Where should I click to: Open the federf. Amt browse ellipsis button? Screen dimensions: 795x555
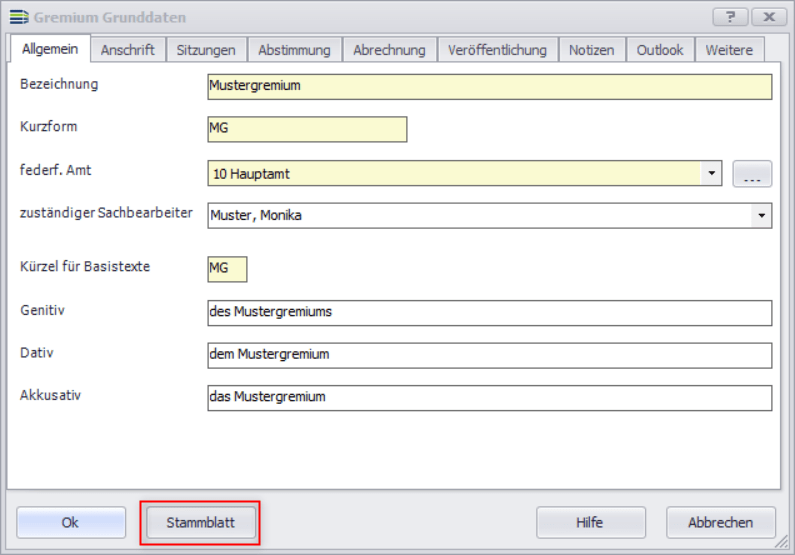(x=752, y=174)
